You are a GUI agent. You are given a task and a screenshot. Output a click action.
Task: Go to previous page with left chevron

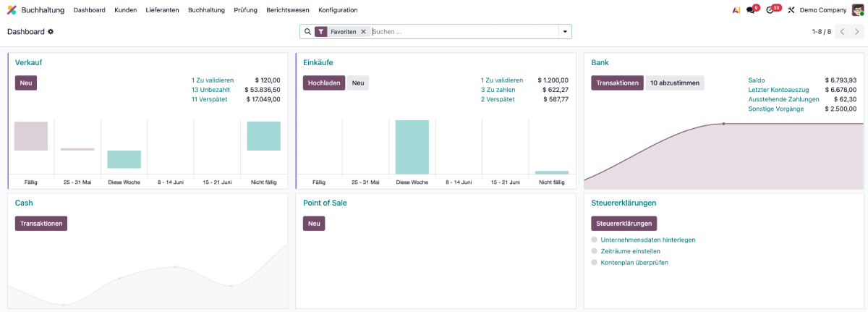(842, 32)
